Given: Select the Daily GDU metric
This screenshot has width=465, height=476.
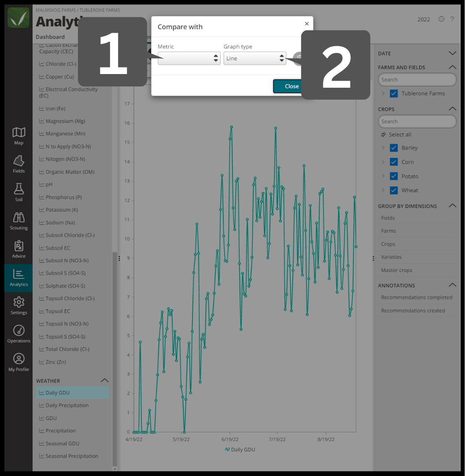Looking at the screenshot, I should coord(73,393).
